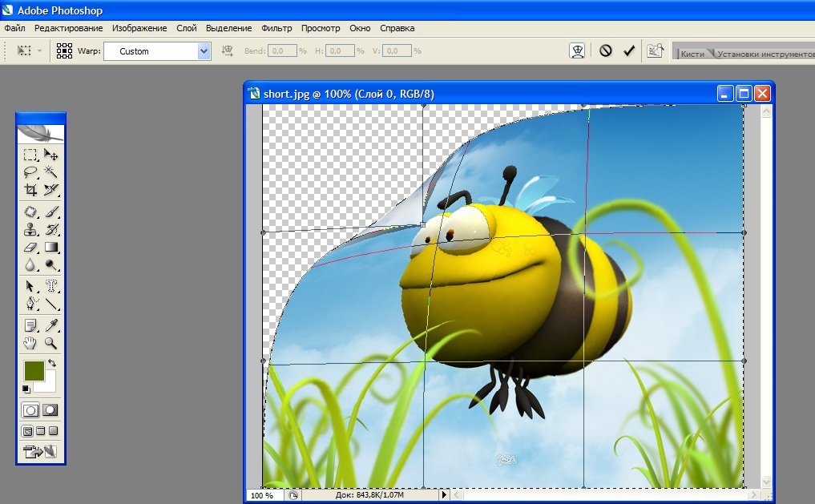This screenshot has width=815, height=504.
Task: Click the green foreground color swatch
Action: click(34, 370)
